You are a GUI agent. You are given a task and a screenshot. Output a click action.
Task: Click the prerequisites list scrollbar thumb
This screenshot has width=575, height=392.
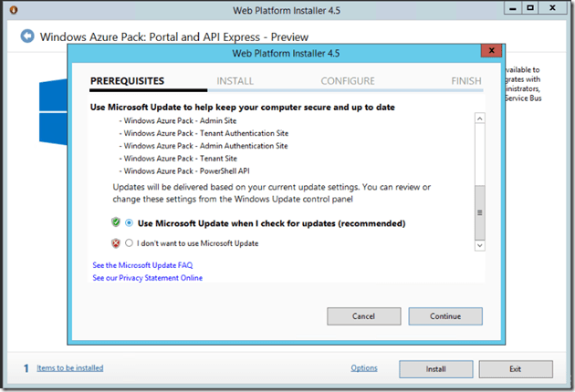479,211
